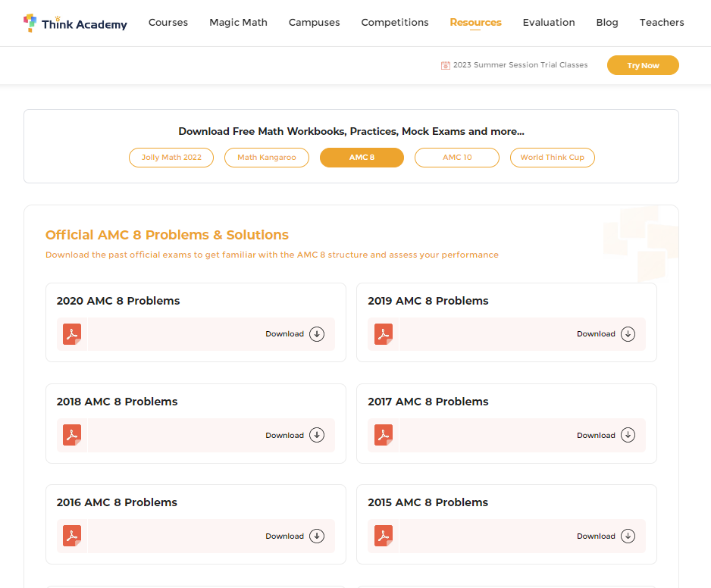Switch to the AMC 10 tab
Image resolution: width=711 pixels, height=588 pixels.
[457, 158]
